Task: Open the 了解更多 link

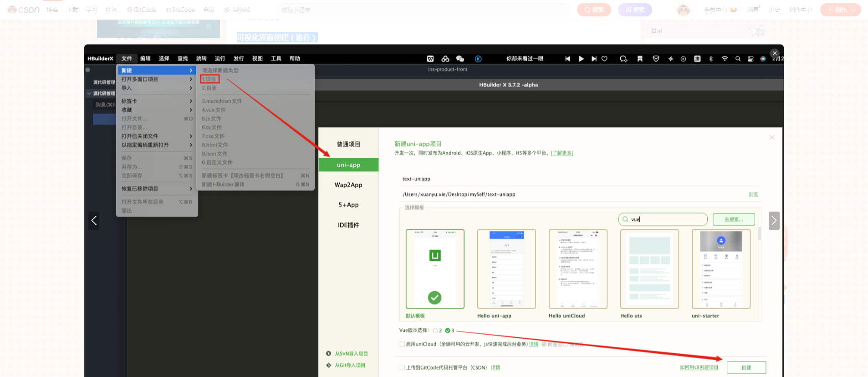Action: pyautogui.click(x=562, y=153)
